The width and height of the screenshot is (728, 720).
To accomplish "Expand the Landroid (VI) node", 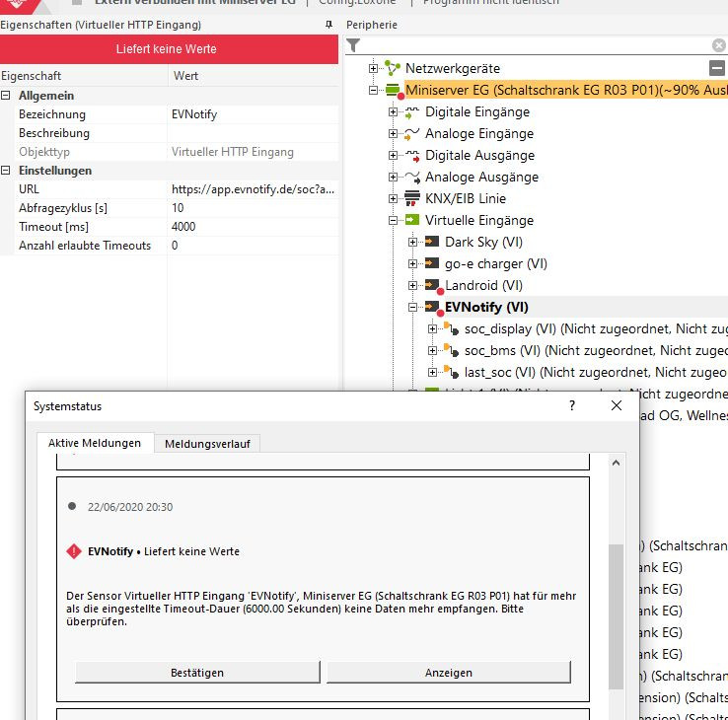I will (x=412, y=285).
